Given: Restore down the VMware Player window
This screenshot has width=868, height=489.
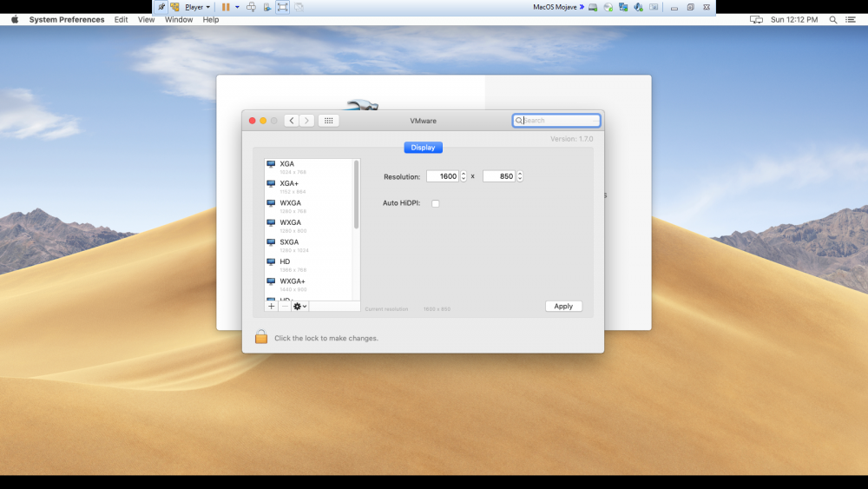Looking at the screenshot, I should coord(690,7).
